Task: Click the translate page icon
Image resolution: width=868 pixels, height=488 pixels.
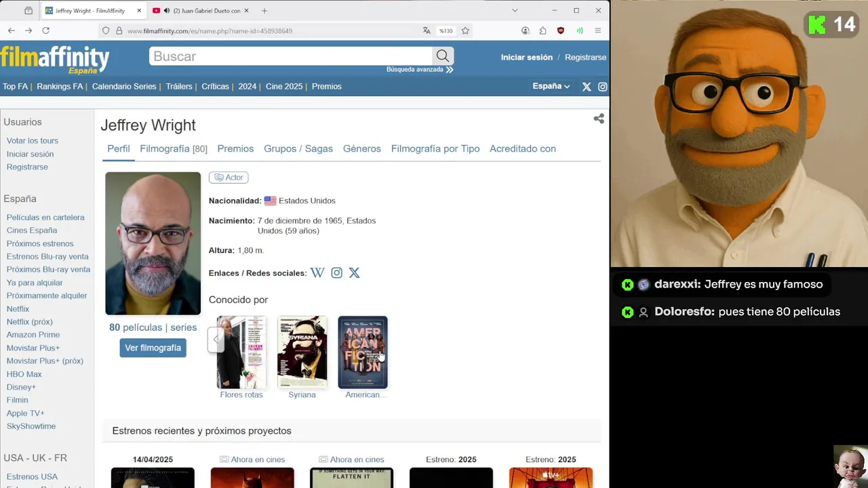Action: click(x=427, y=30)
